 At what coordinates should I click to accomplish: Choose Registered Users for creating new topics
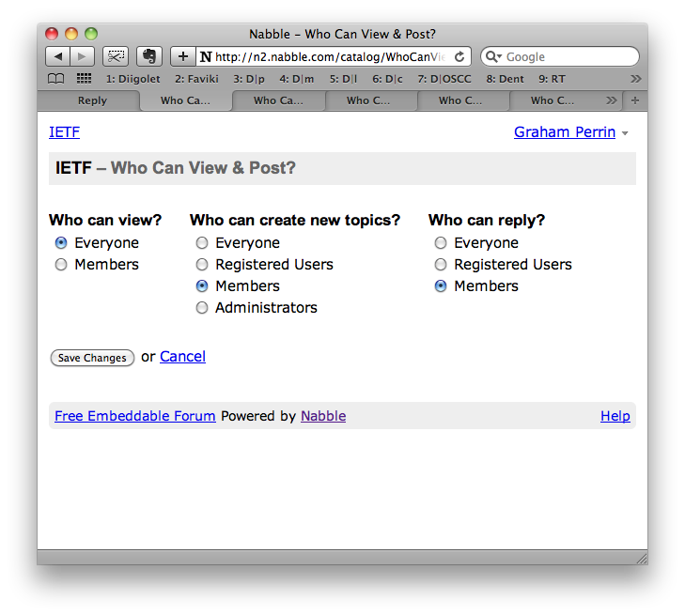[x=202, y=265]
